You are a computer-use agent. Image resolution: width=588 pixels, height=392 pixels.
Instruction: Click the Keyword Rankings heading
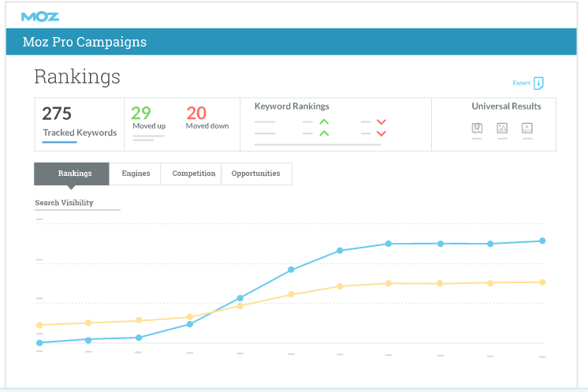coord(292,106)
